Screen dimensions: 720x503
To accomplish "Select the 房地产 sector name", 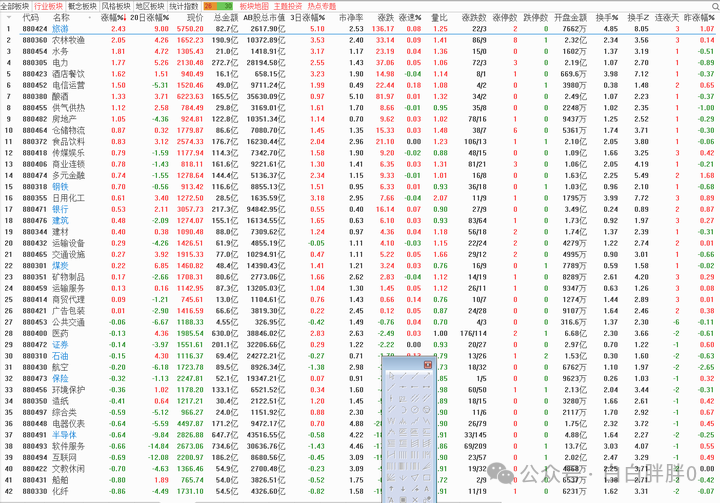I will coord(64,119).
